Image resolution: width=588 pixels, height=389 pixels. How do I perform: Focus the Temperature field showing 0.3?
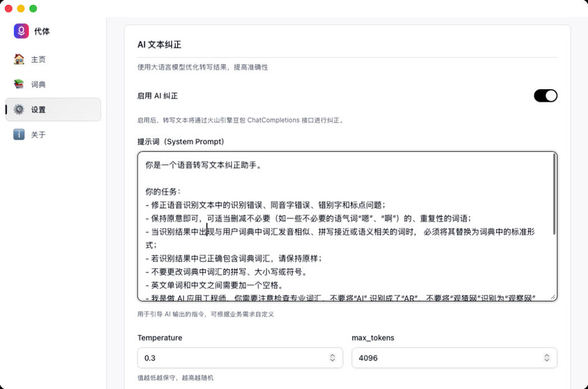230,358
